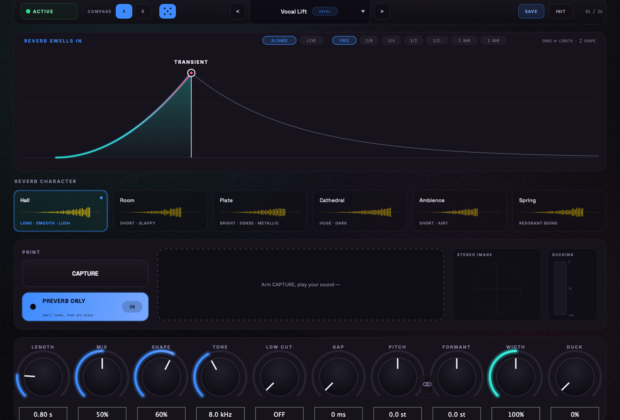Click the 0.0 st pitch value field
Screen dimensions: 620x420
pos(397,414)
